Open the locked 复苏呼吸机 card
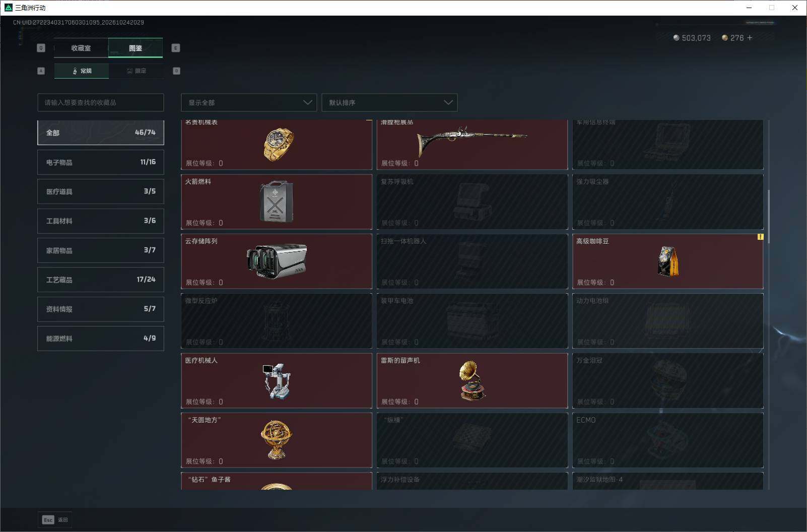The image size is (807, 532). click(472, 202)
